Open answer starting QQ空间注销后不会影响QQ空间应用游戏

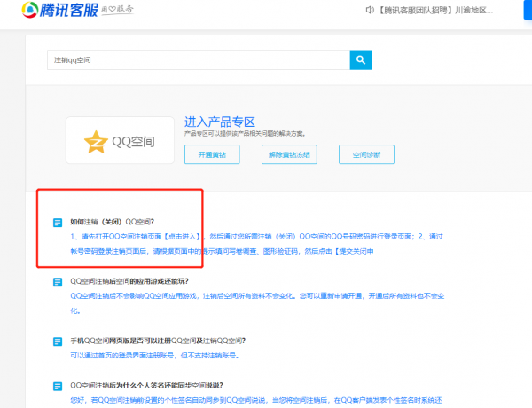point(257,303)
